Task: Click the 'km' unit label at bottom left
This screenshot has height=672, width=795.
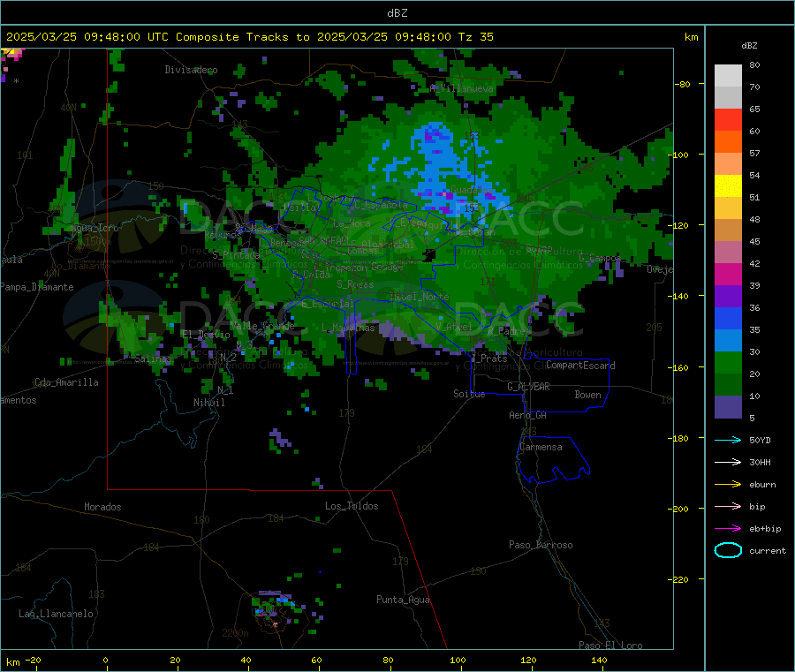Action: [13, 662]
